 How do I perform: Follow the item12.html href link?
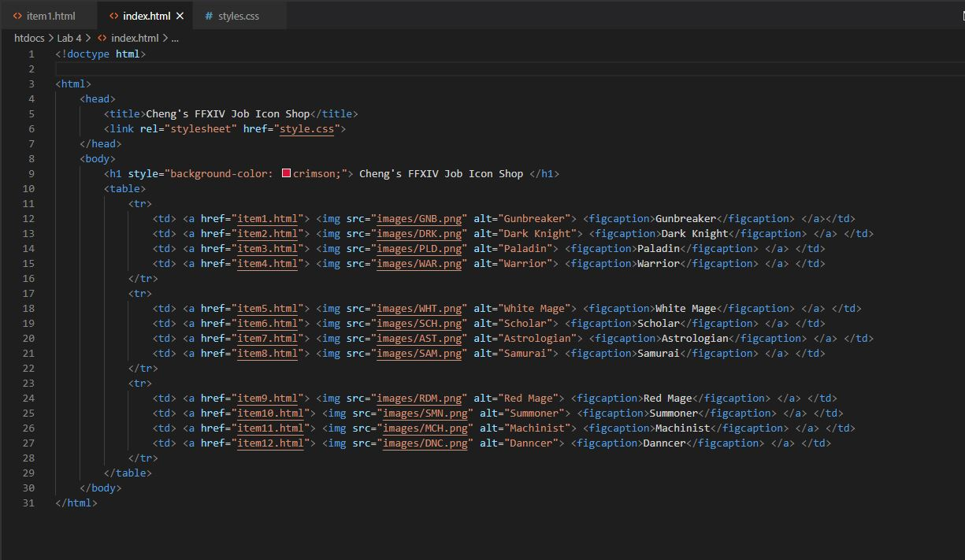coord(270,443)
